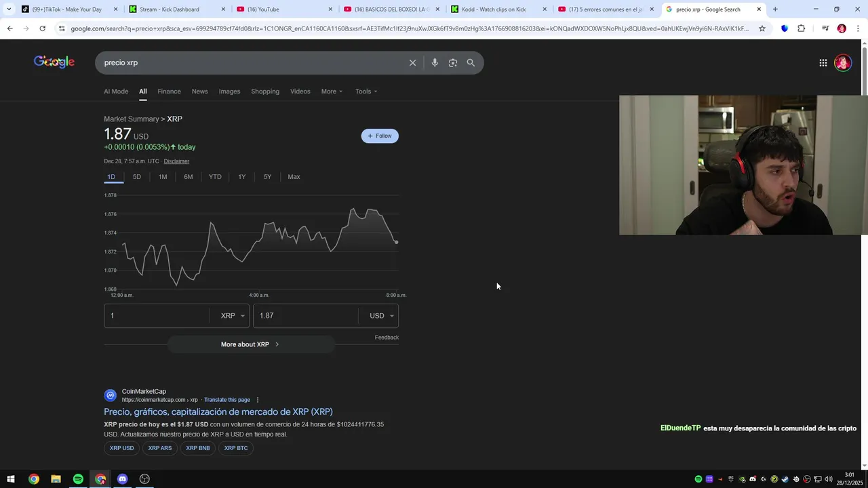The image size is (868, 488).
Task: Click the XRP BNB chip
Action: point(198,448)
